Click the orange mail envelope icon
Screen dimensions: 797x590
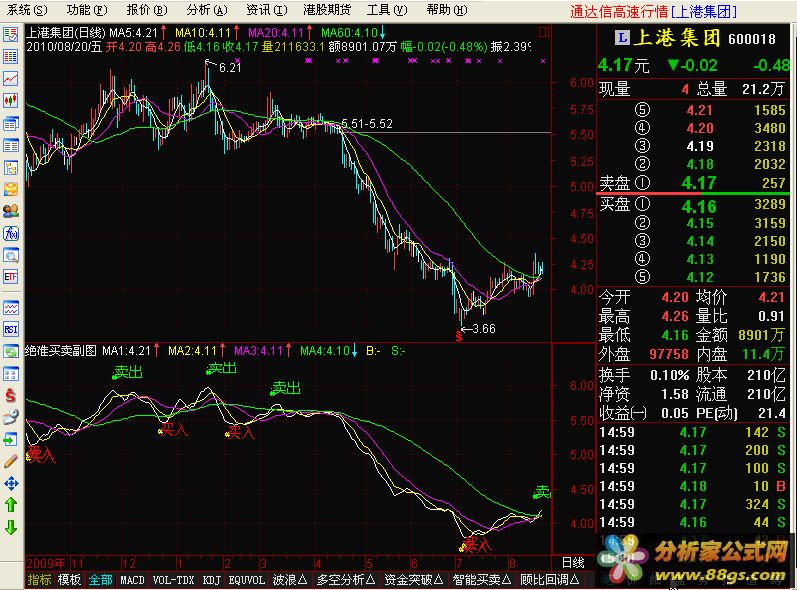point(11,190)
